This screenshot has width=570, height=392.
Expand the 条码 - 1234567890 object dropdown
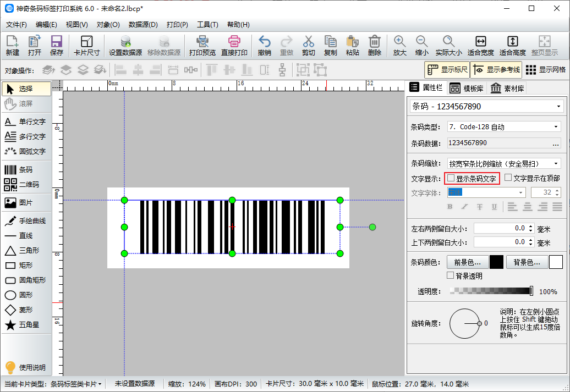(x=558, y=107)
